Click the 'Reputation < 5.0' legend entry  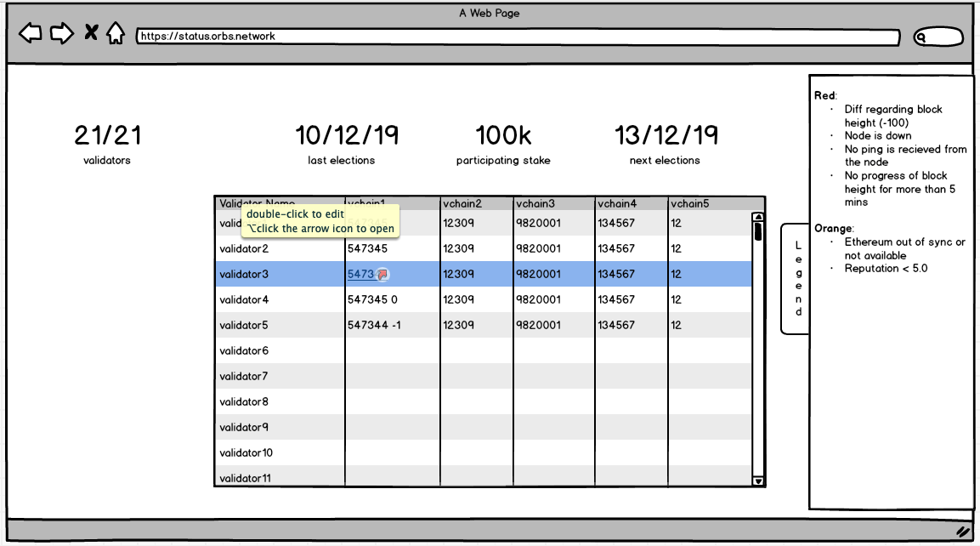[886, 268]
